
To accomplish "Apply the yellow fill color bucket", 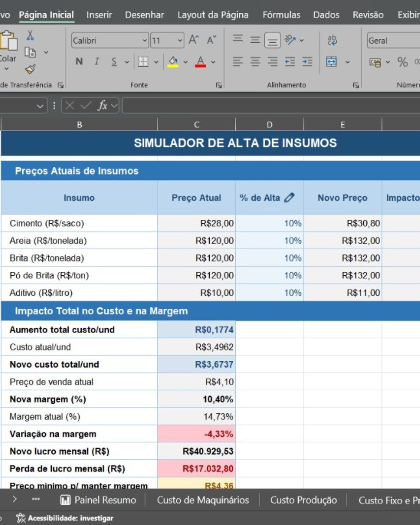I will tap(173, 61).
